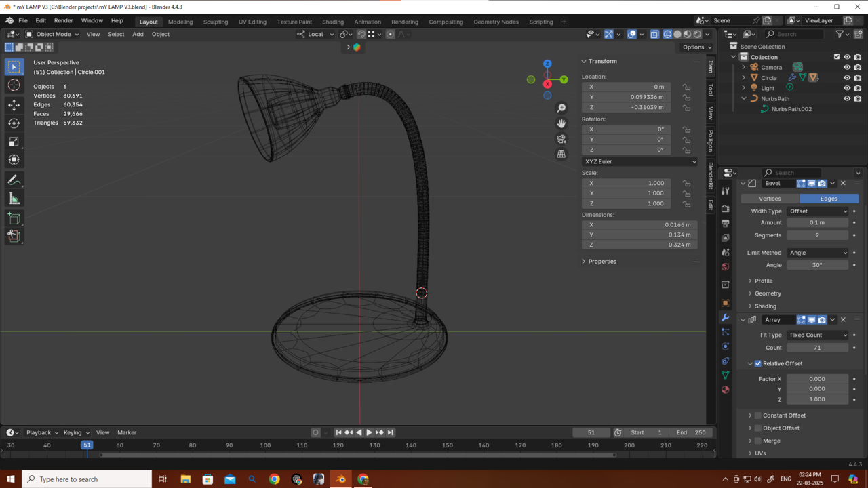This screenshot has height=488, width=868.
Task: Select the Measure tool
Action: click(x=14, y=199)
